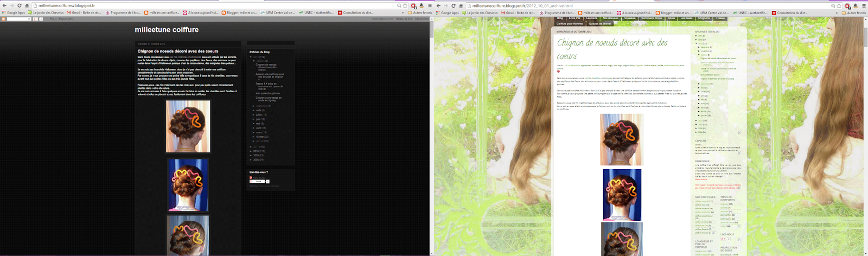Expand 2014 in the green blog archive
The height and width of the screenshot is (256, 868).
coord(697,36)
